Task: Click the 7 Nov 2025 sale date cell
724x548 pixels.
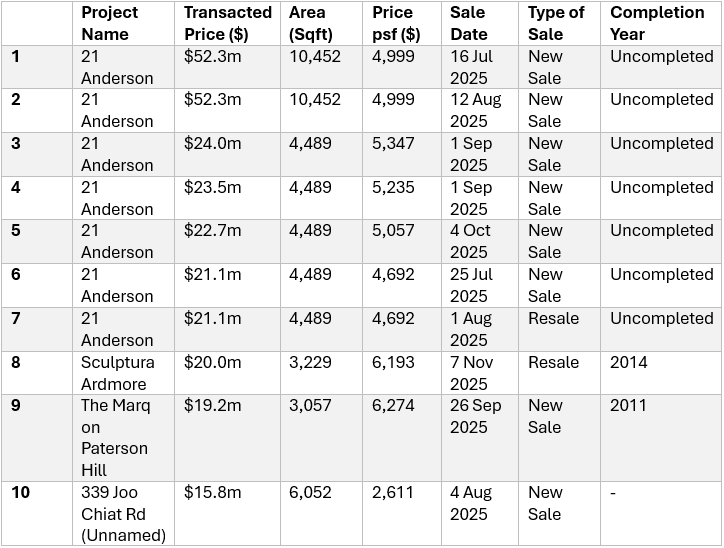Action: point(474,373)
